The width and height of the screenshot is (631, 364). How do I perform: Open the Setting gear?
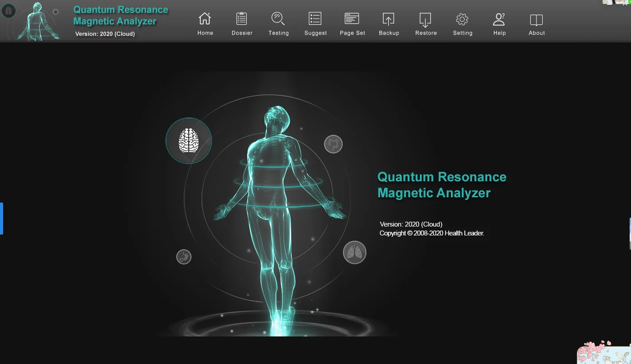click(462, 24)
